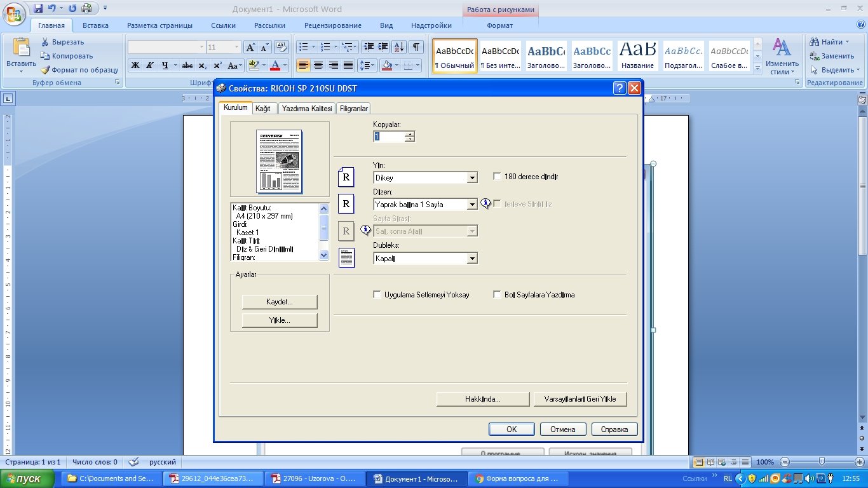Click the increase indent icon
The width and height of the screenshot is (868, 488).
383,47
